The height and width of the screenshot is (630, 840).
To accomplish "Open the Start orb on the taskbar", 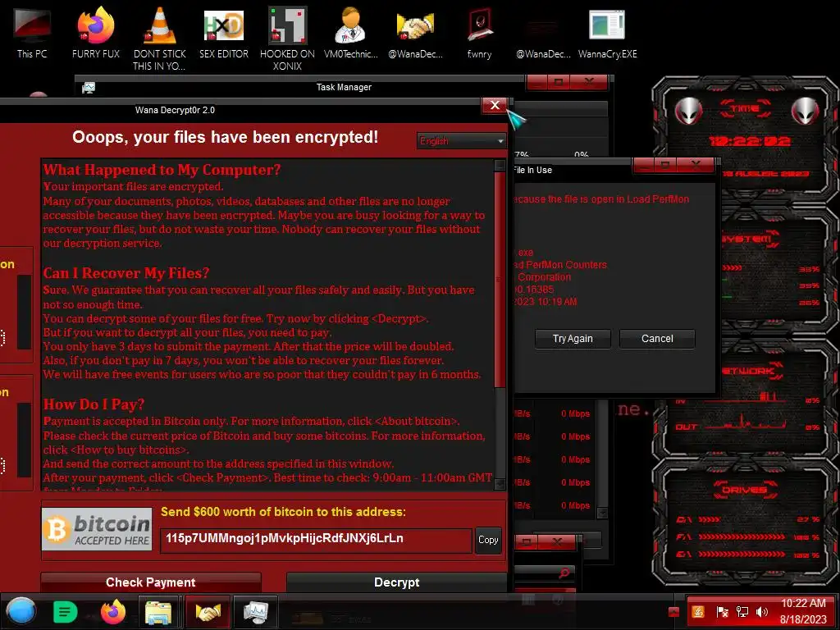I will (x=21, y=611).
